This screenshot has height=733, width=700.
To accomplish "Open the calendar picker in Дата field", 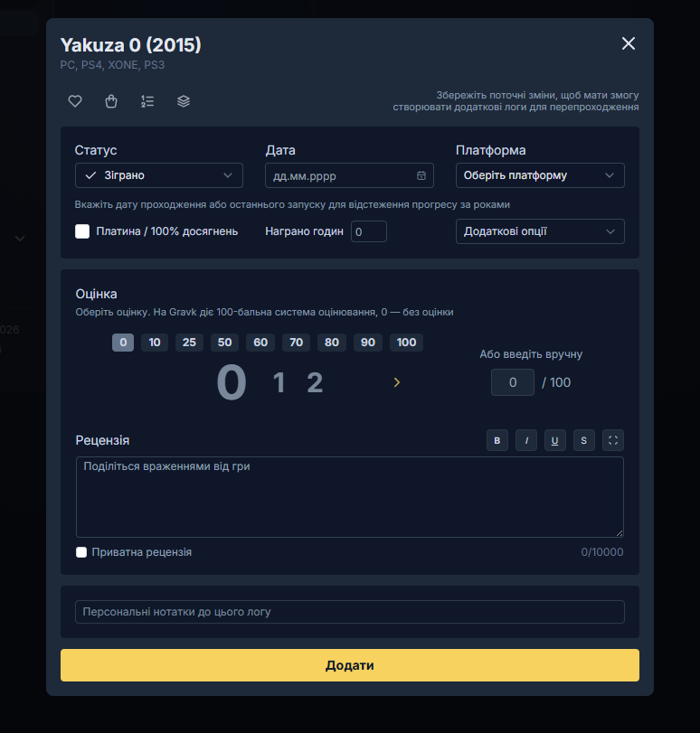I will coord(421,175).
